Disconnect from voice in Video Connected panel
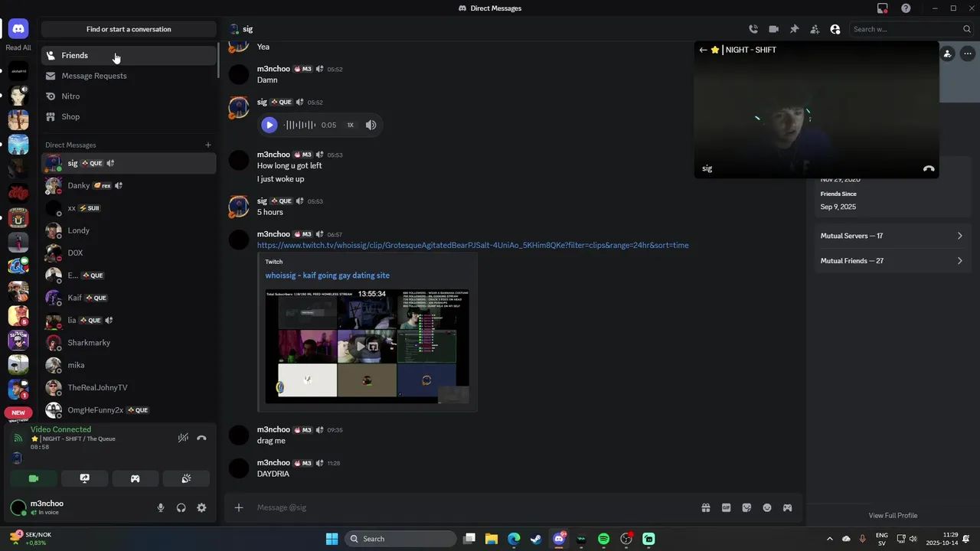980x551 pixels. click(201, 439)
